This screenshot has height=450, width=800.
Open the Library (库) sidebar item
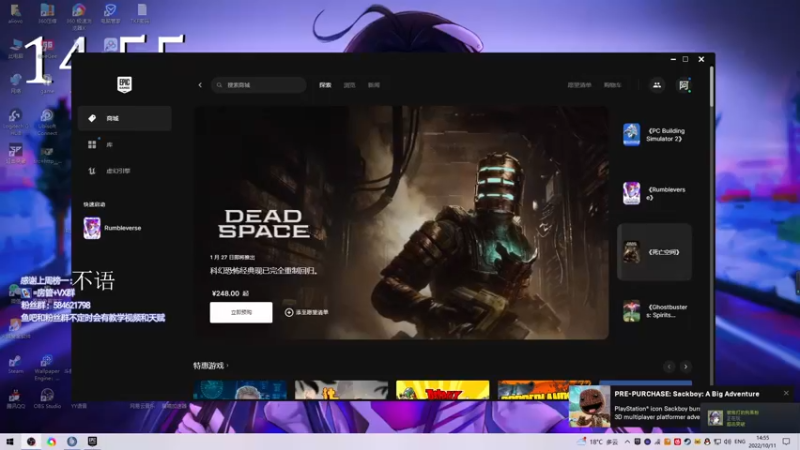(x=124, y=145)
